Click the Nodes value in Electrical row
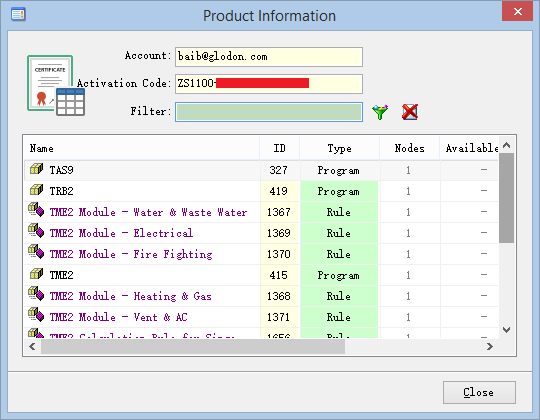 point(408,233)
